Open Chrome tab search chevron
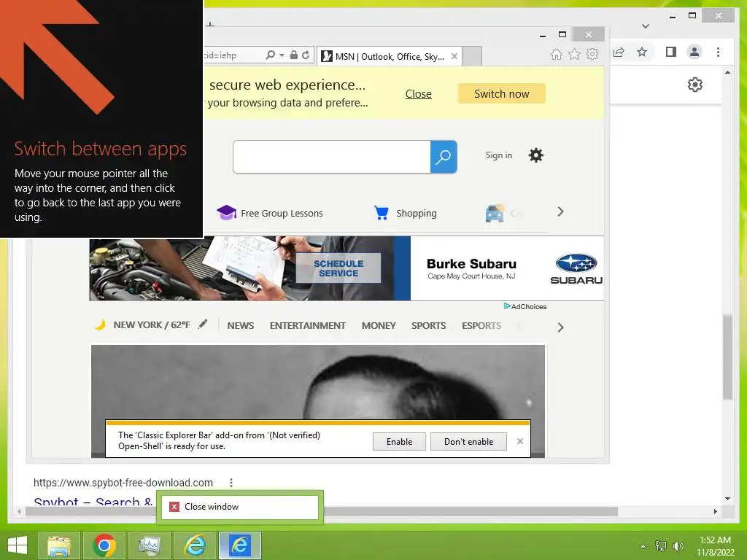 646,26
